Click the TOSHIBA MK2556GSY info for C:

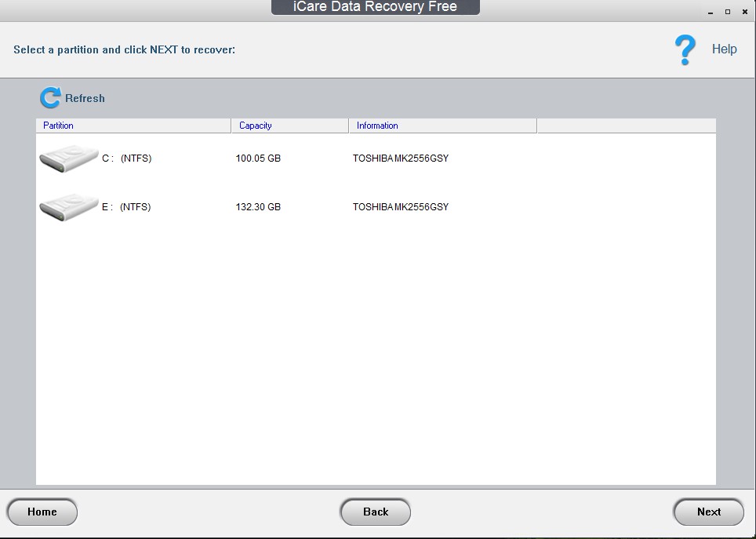(401, 158)
